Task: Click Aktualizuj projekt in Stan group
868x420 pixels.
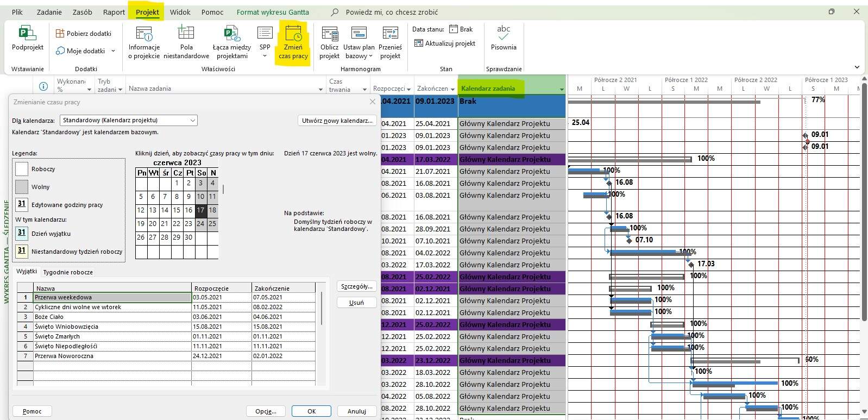Action: point(444,43)
